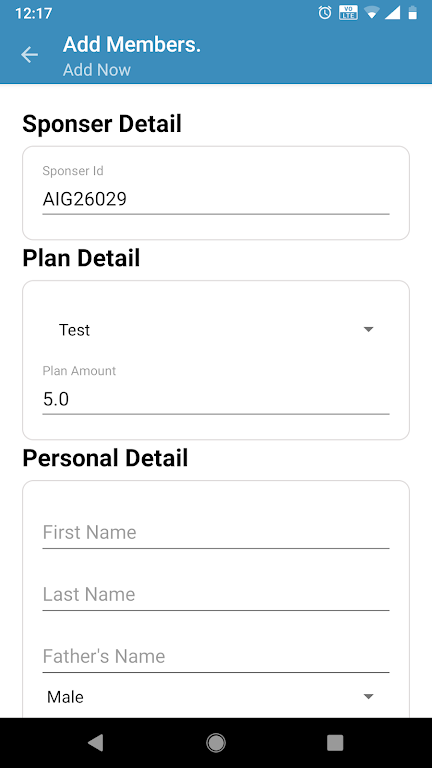Tap the Wi-Fi signal icon
The width and height of the screenshot is (432, 768).
[372, 13]
